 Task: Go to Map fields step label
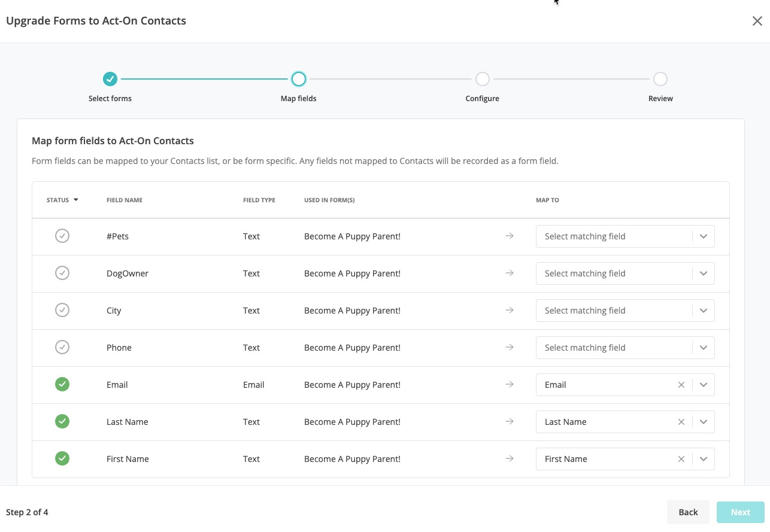(298, 98)
